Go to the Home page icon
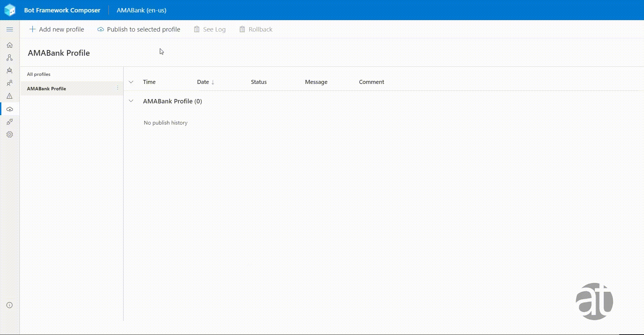644x335 pixels. click(10, 45)
